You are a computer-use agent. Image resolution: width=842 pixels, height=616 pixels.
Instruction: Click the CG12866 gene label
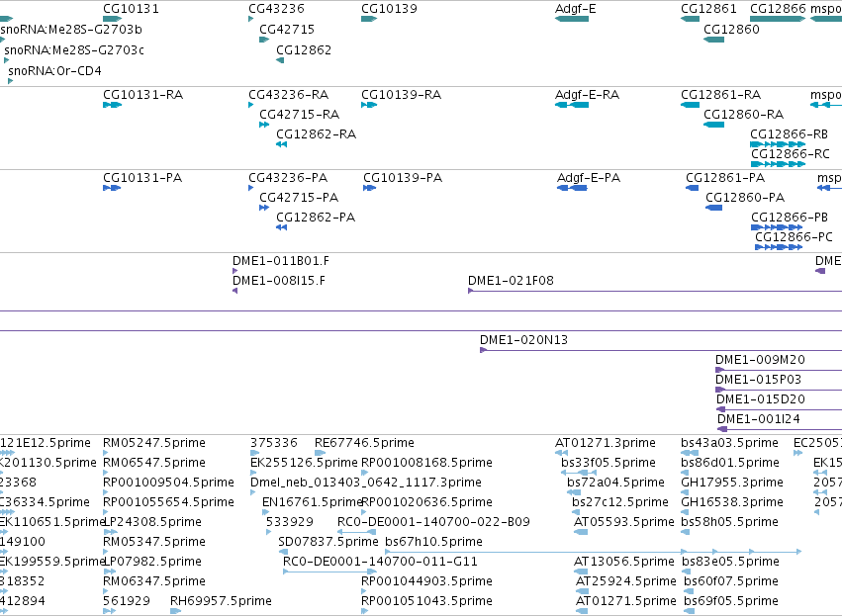pyautogui.click(x=778, y=9)
